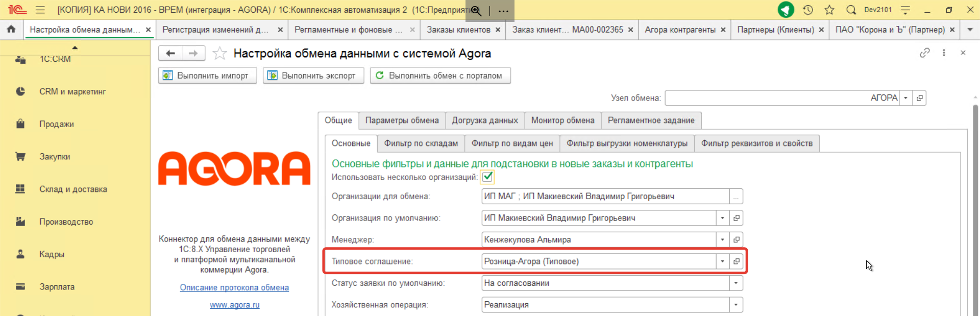Click the favorites star in title bar

(829, 10)
